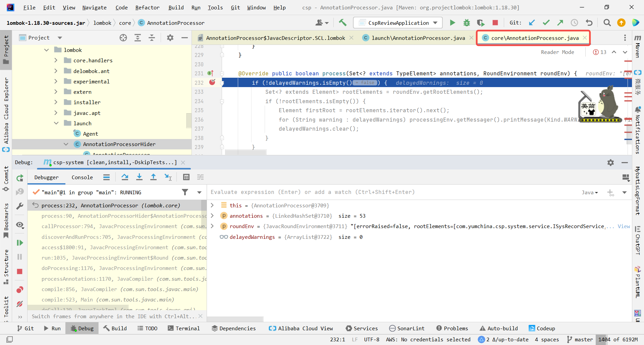
Task: Switch to AnnotationProcessor$JavacDescriptor.SCL.lombok tab
Action: (x=275, y=38)
